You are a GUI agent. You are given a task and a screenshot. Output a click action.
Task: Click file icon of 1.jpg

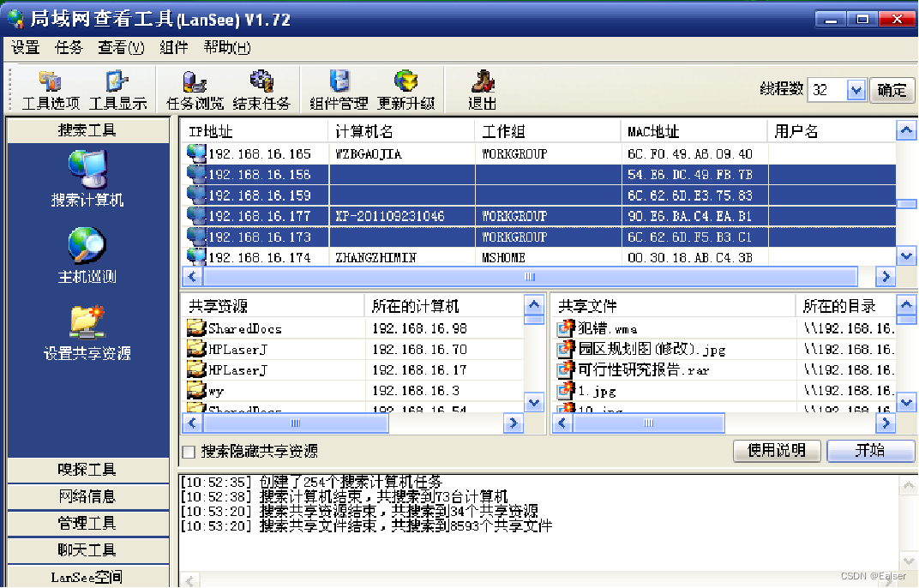click(x=566, y=390)
